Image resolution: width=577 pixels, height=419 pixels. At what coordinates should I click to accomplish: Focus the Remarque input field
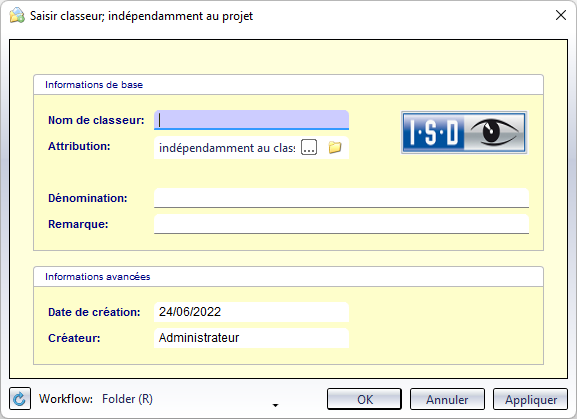341,224
